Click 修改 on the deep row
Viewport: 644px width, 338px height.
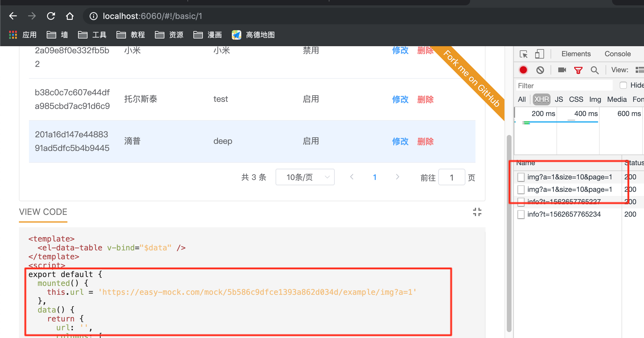[x=400, y=141]
